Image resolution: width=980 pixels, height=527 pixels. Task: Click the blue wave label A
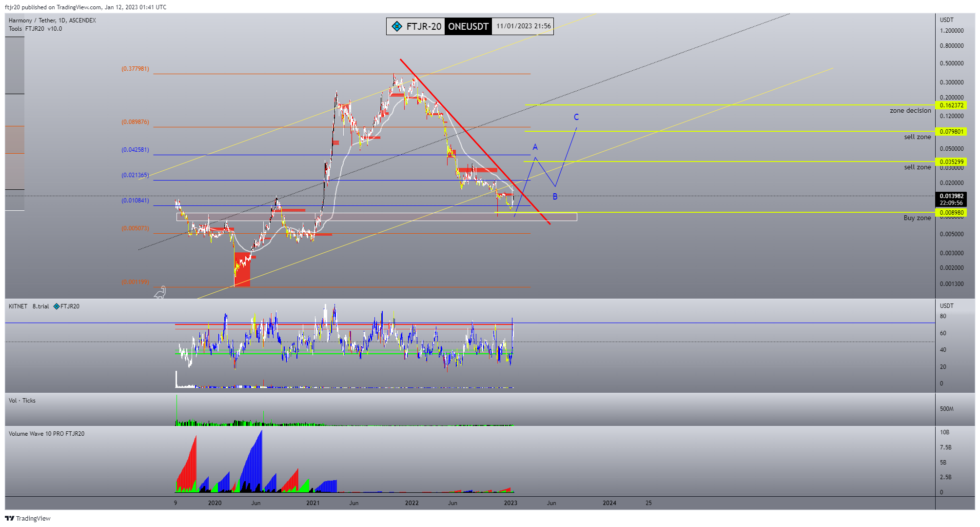[535, 147]
